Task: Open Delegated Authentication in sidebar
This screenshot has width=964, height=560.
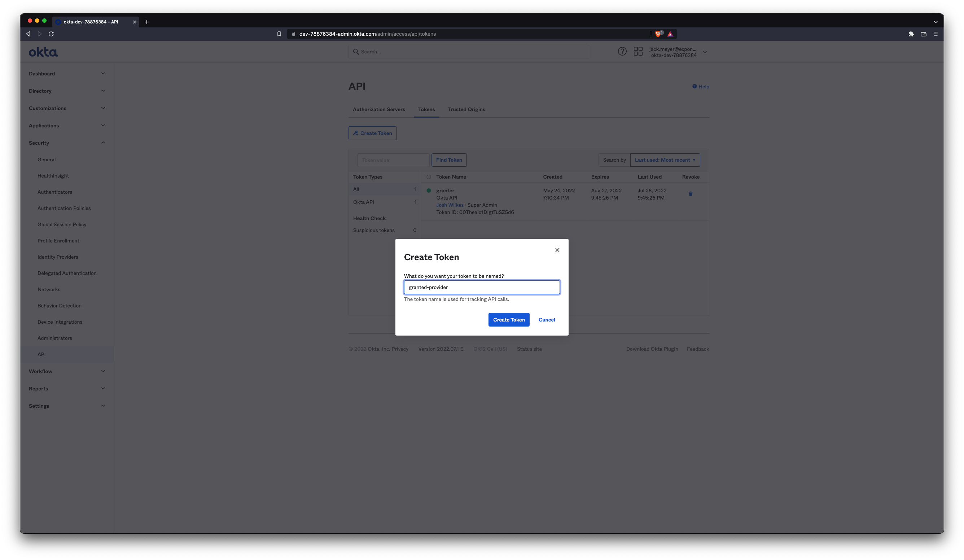Action: click(67, 273)
